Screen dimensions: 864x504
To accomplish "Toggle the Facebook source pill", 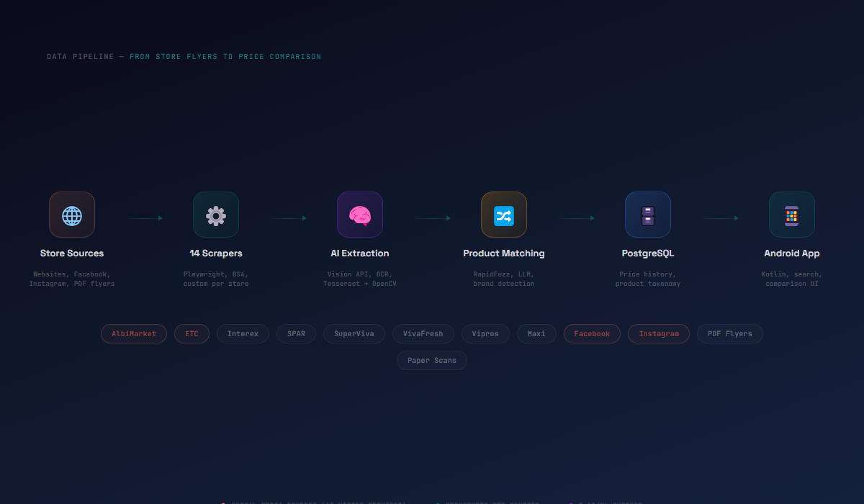I will tap(592, 333).
